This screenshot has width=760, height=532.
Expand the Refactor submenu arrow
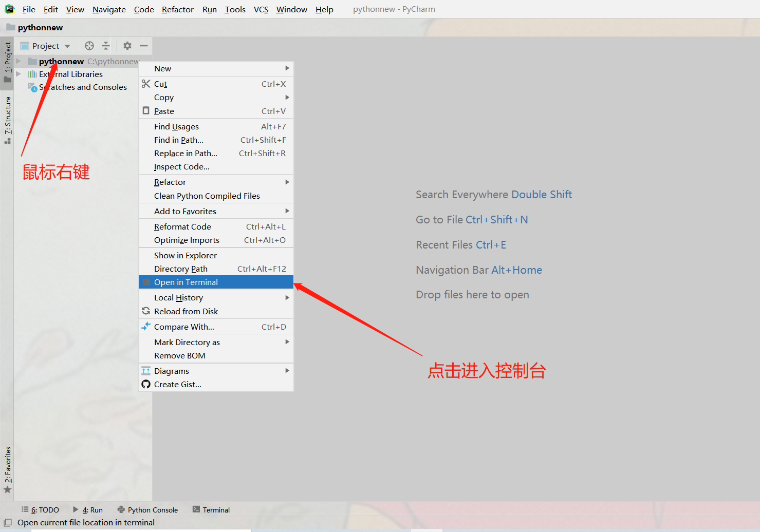click(287, 182)
